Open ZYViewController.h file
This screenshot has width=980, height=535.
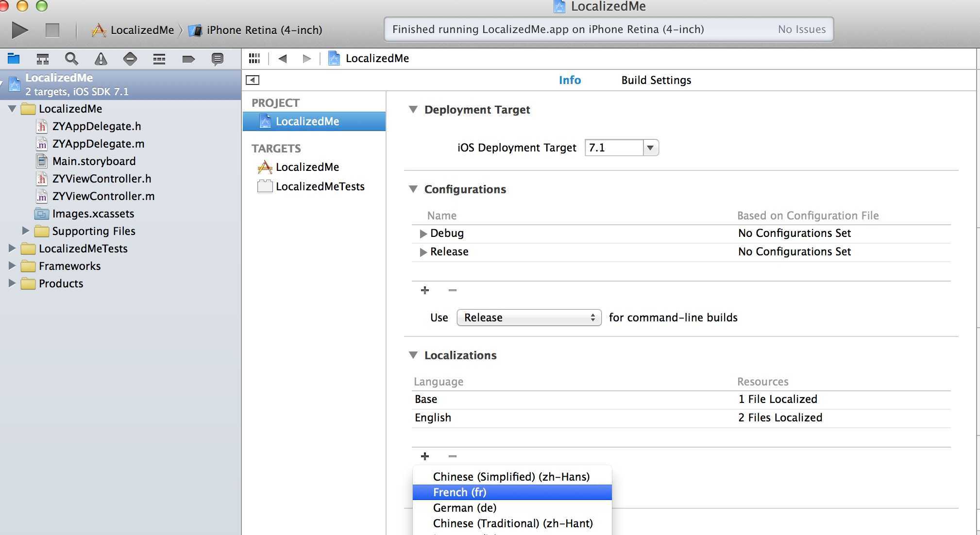[x=101, y=179]
